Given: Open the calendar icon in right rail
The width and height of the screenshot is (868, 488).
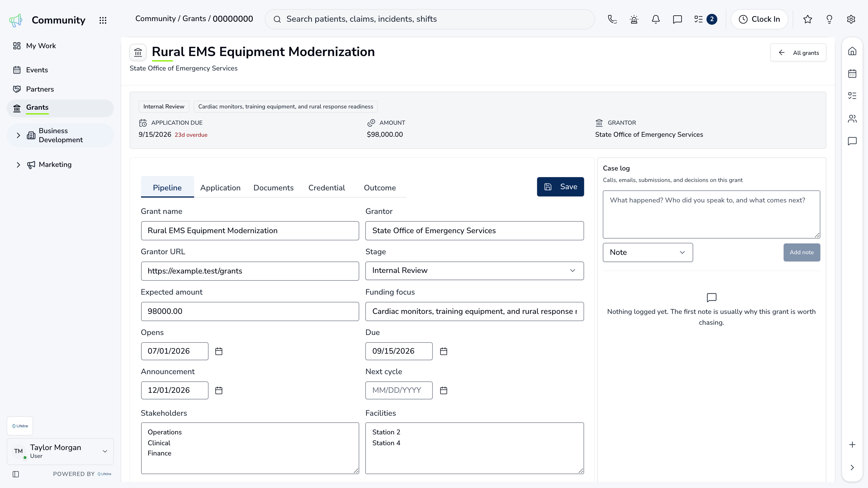Looking at the screenshot, I should click(x=852, y=74).
